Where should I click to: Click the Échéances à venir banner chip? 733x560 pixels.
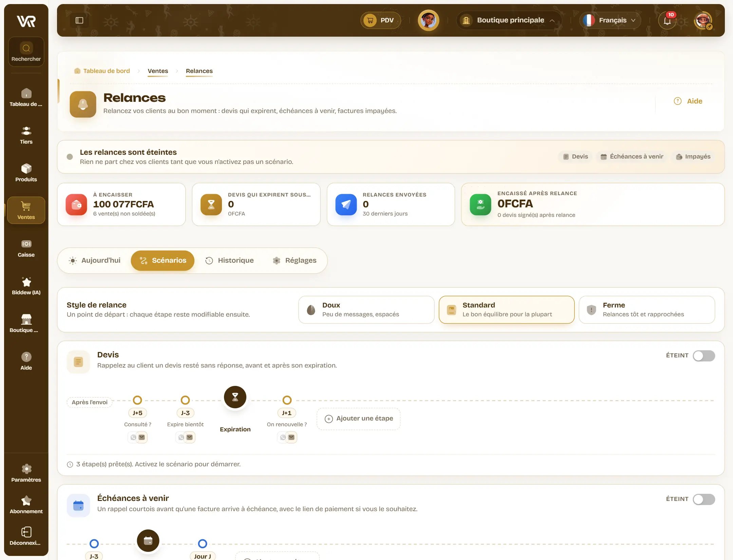coord(632,156)
